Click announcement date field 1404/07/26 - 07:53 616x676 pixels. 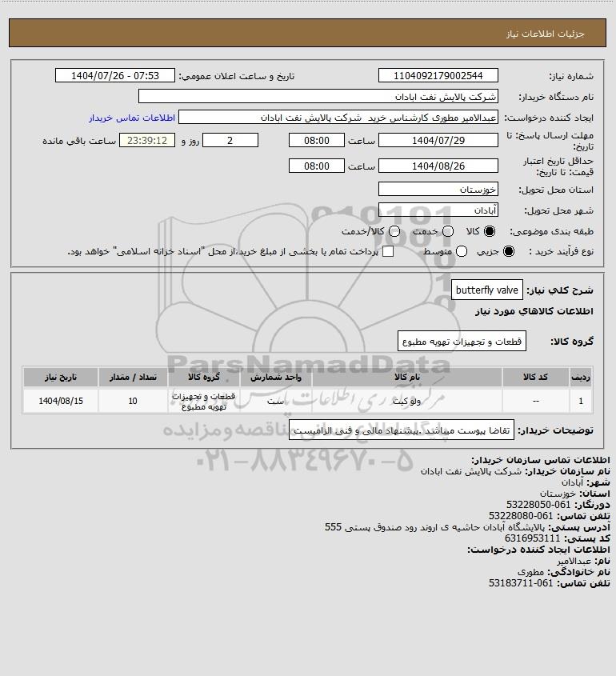coord(115,75)
